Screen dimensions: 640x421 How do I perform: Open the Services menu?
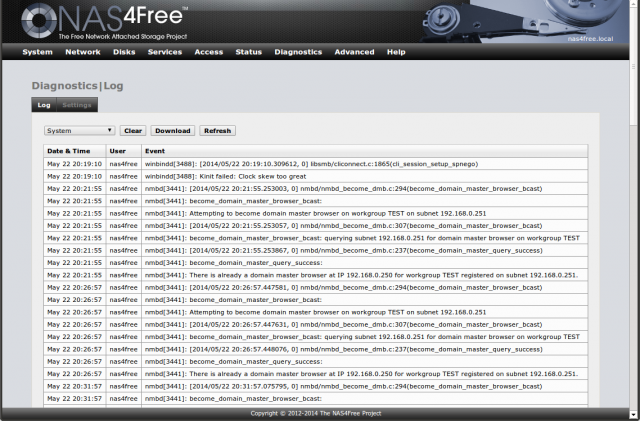165,52
